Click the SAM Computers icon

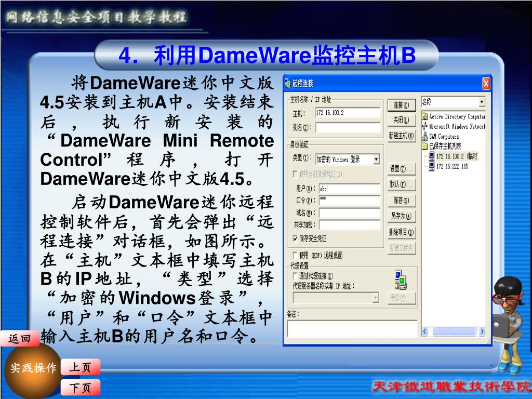pos(424,137)
